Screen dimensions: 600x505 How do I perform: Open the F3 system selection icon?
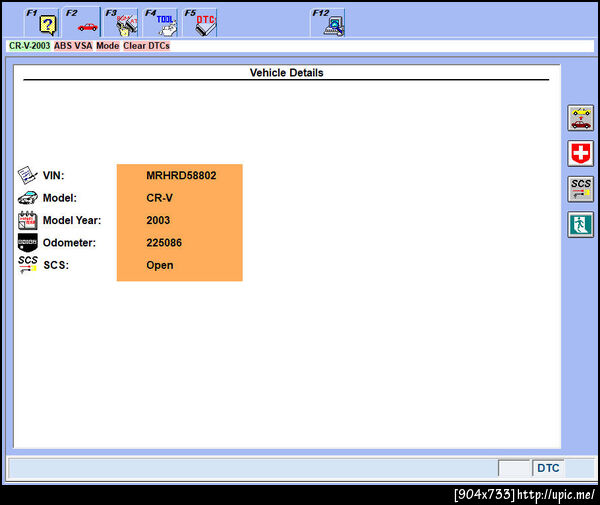121,23
